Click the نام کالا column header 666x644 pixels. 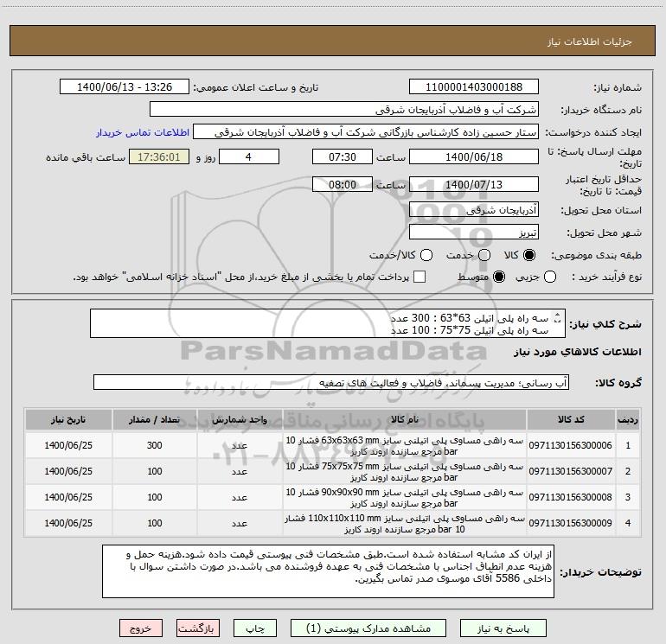pyautogui.click(x=405, y=420)
